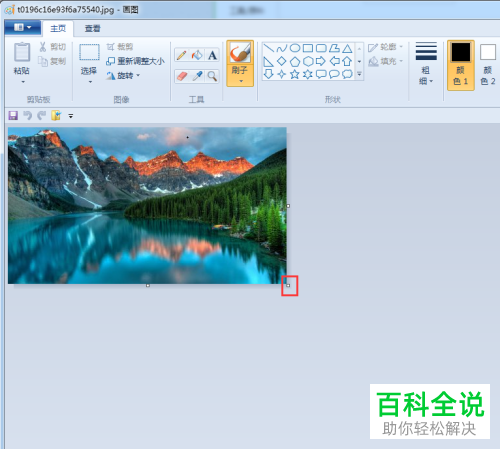Click the yellow document icon in quick access toolbar
Image resolution: width=500 pixels, height=449 pixels.
coord(56,116)
